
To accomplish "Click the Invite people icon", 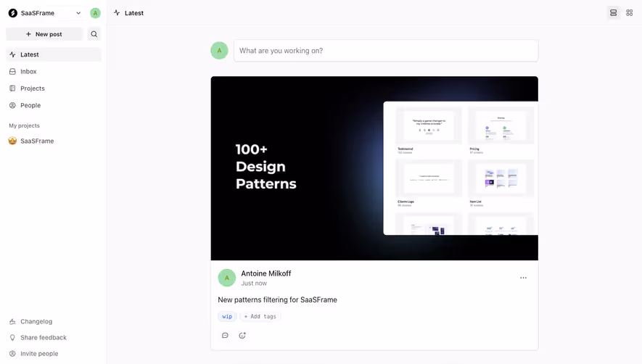I will click(12, 353).
